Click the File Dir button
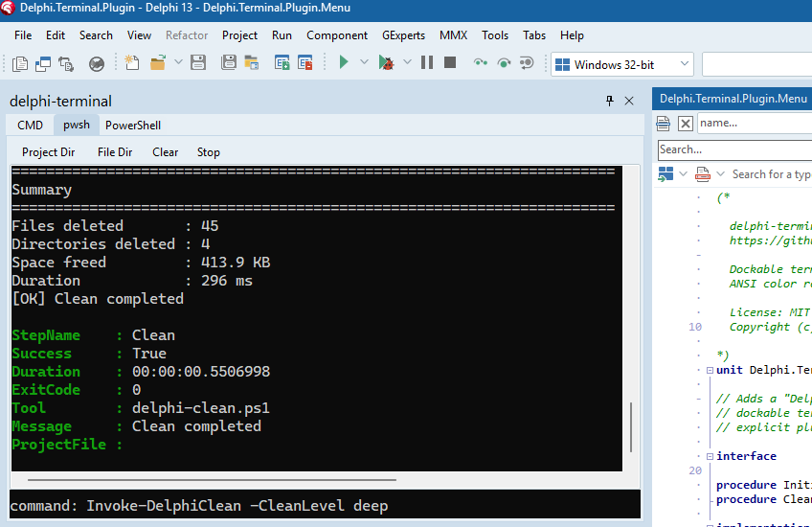This screenshot has width=812, height=527. click(115, 152)
